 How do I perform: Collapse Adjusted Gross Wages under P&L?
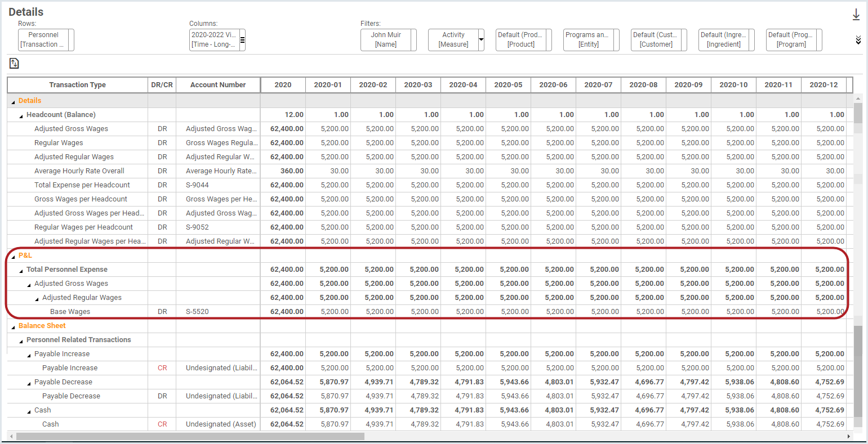tap(29, 284)
